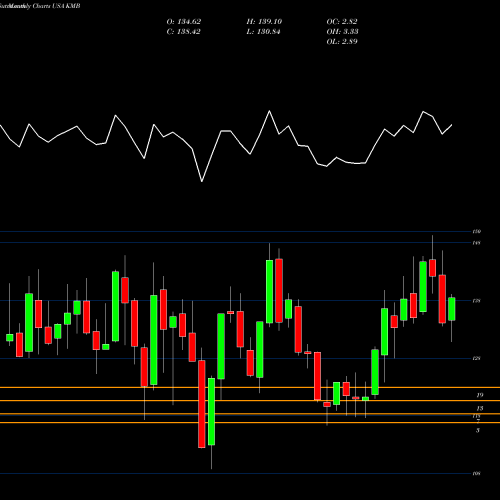This screenshot has width=500, height=500.
Task: Click the '19' label between orange lines
Action: 480,395
